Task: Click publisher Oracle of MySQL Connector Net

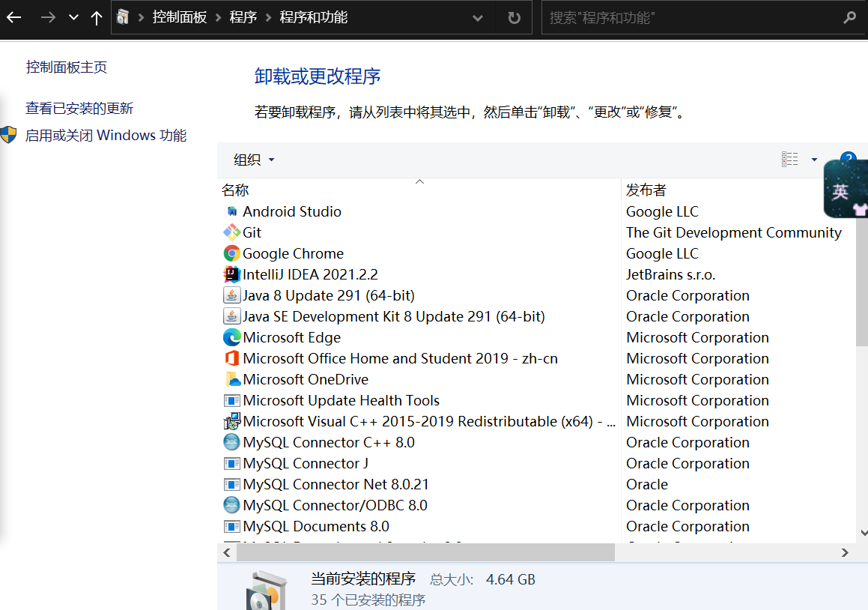Action: point(647,484)
